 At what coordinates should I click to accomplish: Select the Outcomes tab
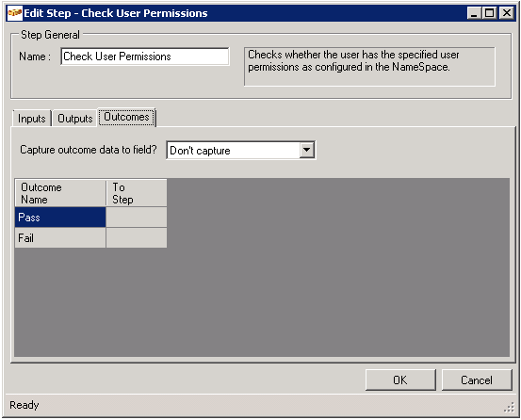tap(126, 117)
